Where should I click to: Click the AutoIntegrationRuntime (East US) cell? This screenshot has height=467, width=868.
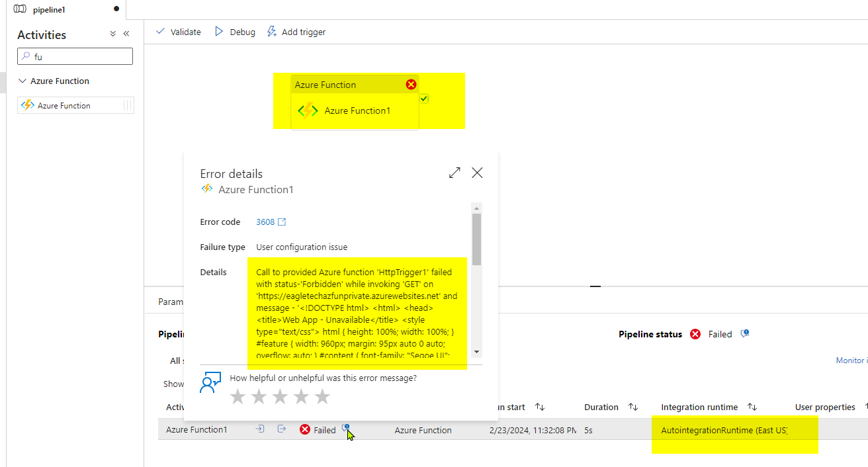point(724,430)
